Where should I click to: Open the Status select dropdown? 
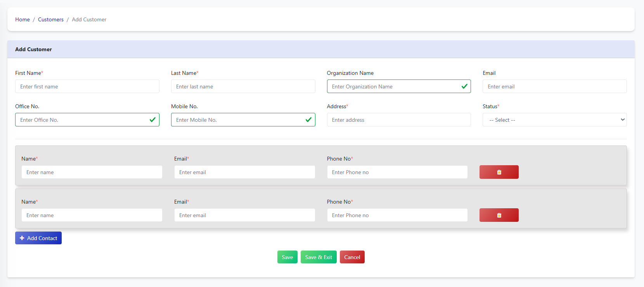(554, 120)
